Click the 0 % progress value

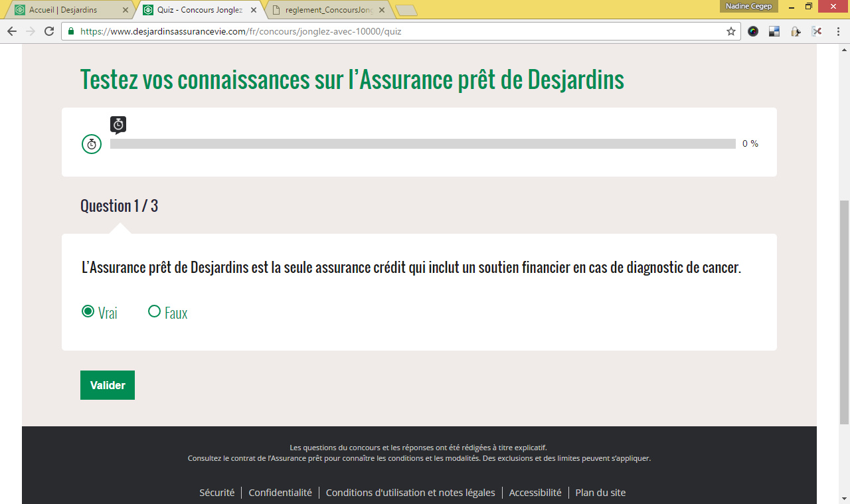pyautogui.click(x=750, y=143)
